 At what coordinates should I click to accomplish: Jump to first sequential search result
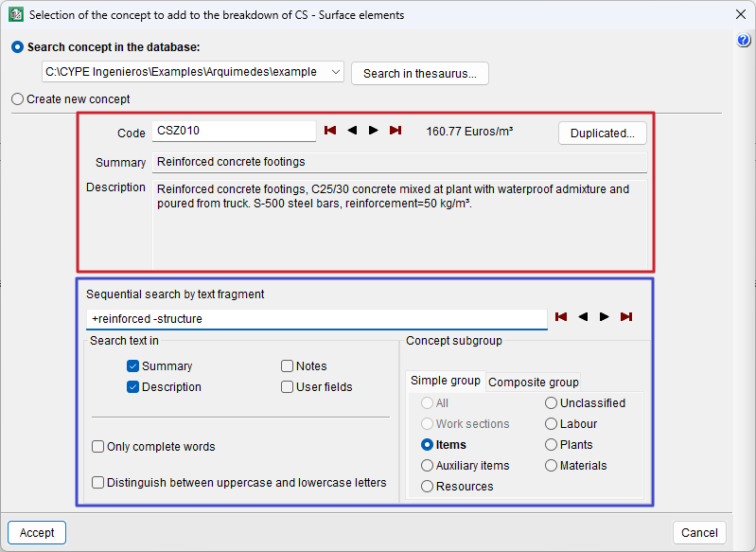coord(561,317)
